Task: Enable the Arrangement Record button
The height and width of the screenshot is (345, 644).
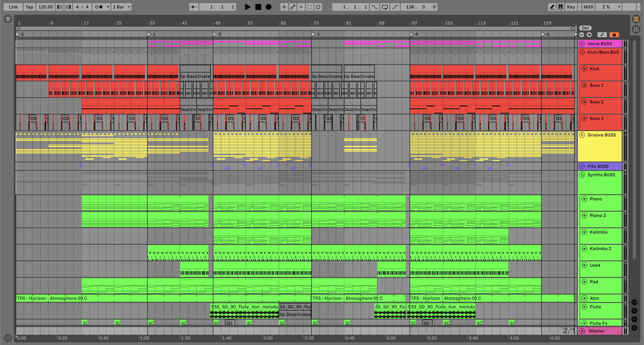Action: (x=268, y=7)
